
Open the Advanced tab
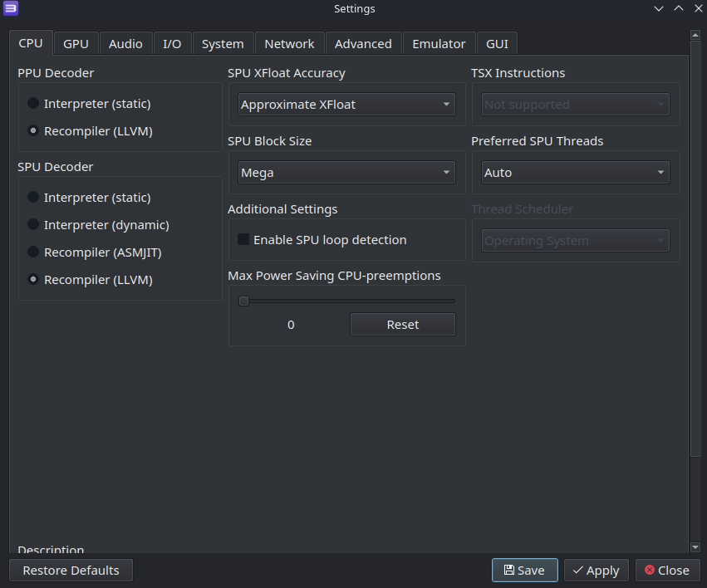363,44
